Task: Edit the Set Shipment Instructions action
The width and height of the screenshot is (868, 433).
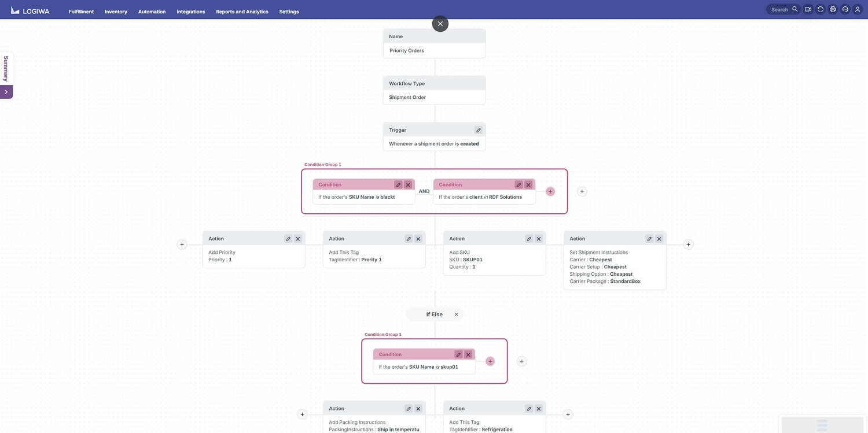Action: [x=649, y=239]
